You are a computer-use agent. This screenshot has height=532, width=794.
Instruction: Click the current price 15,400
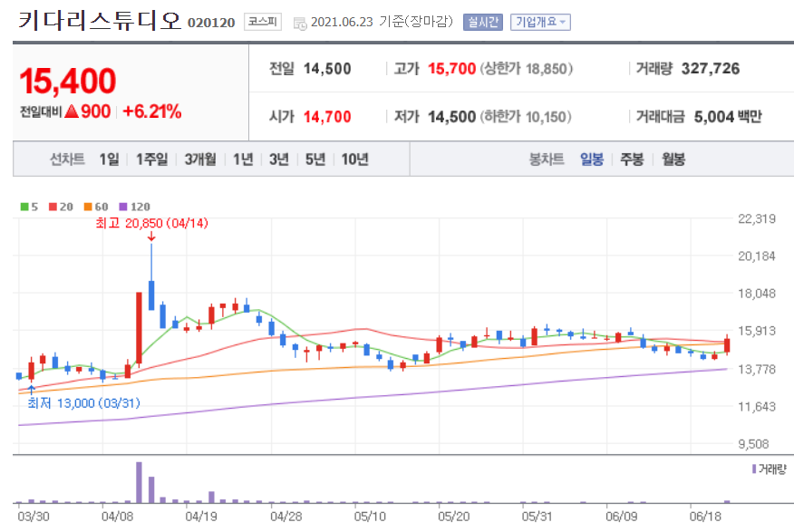click(67, 81)
